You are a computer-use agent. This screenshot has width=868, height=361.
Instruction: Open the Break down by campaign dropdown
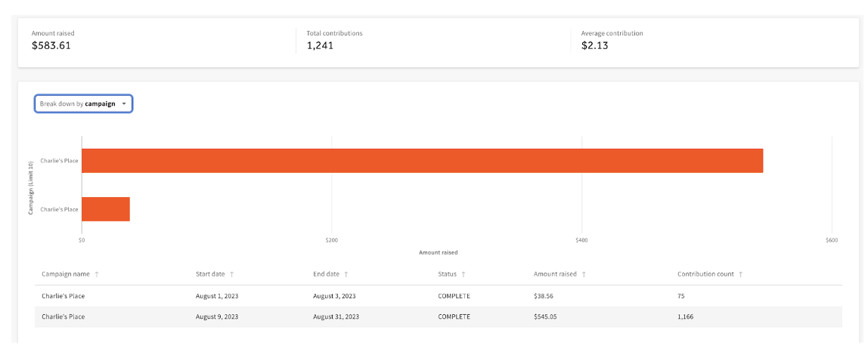click(x=83, y=103)
